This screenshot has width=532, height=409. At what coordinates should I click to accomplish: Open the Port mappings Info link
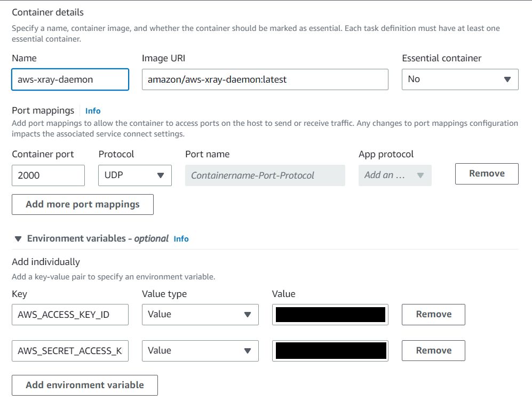(93, 111)
